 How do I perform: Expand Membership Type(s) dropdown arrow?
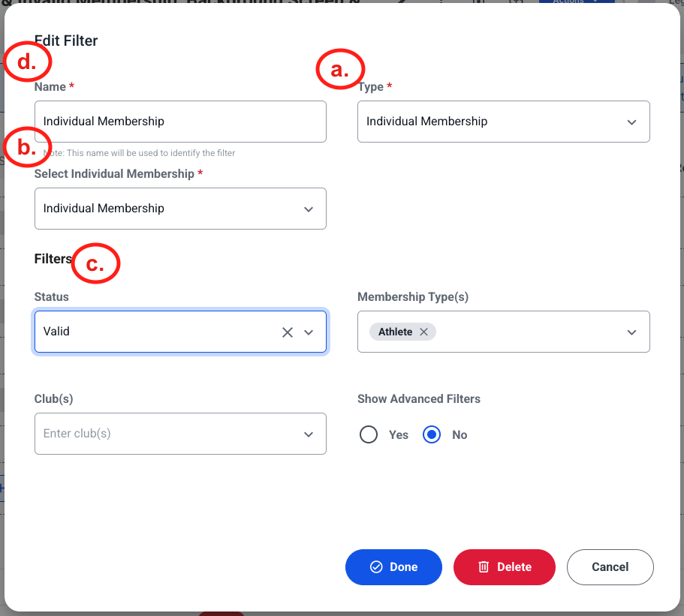coord(631,332)
